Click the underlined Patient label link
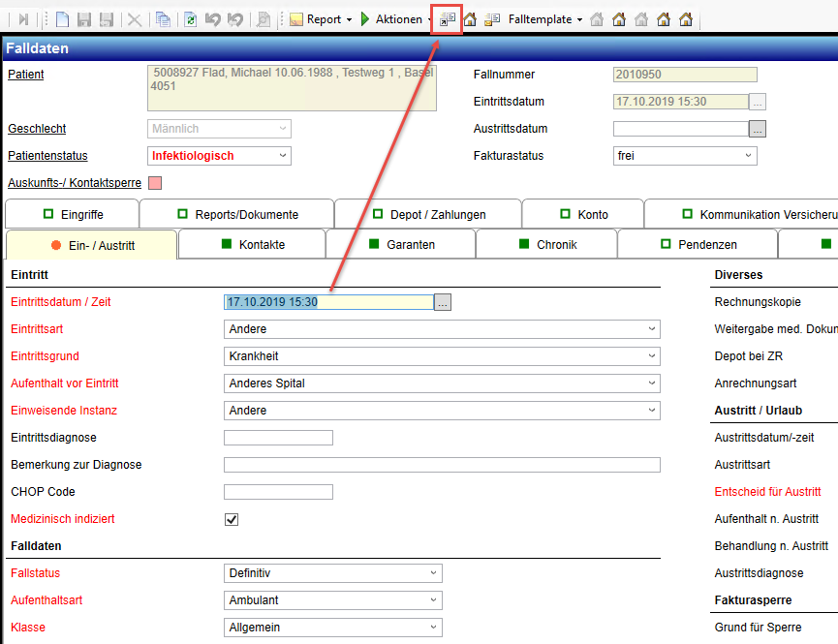This screenshot has width=838, height=644. [26, 75]
